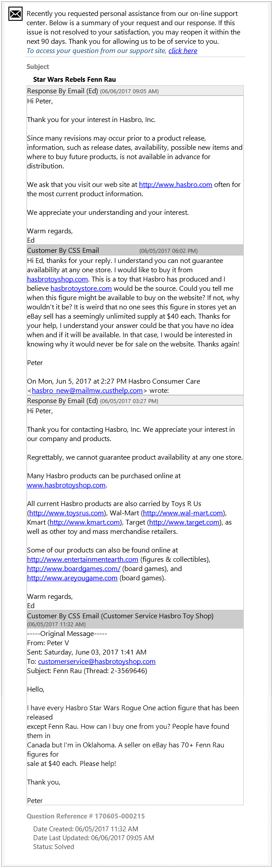This screenshot has height=868, width=273.
Task: Click the 03:27 PM Response By Email header
Action: click(x=135, y=401)
